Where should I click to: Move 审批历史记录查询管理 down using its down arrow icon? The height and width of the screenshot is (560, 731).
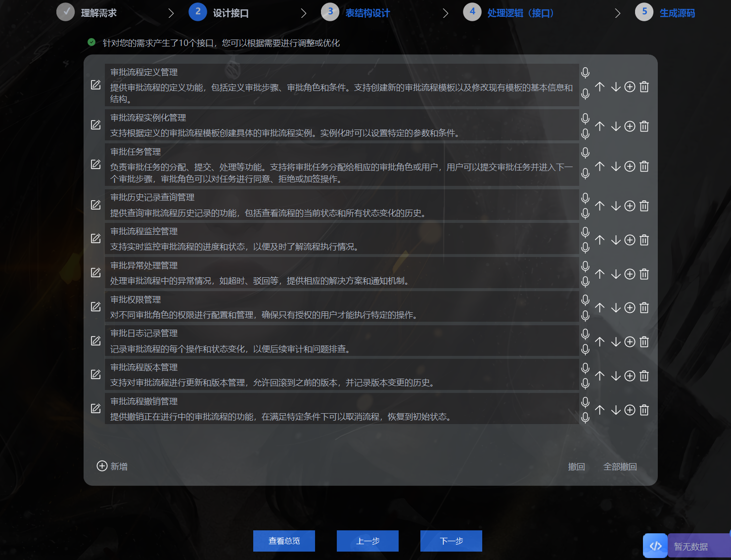[615, 206]
